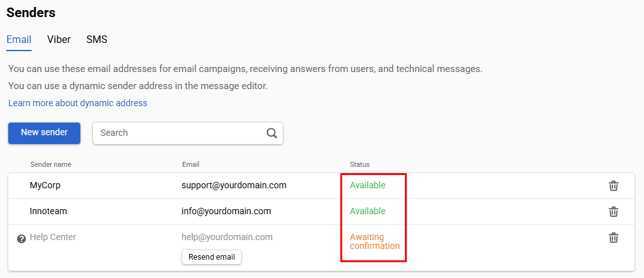Image resolution: width=644 pixels, height=278 pixels.
Task: Switch to the Email tab
Action: pyautogui.click(x=19, y=39)
